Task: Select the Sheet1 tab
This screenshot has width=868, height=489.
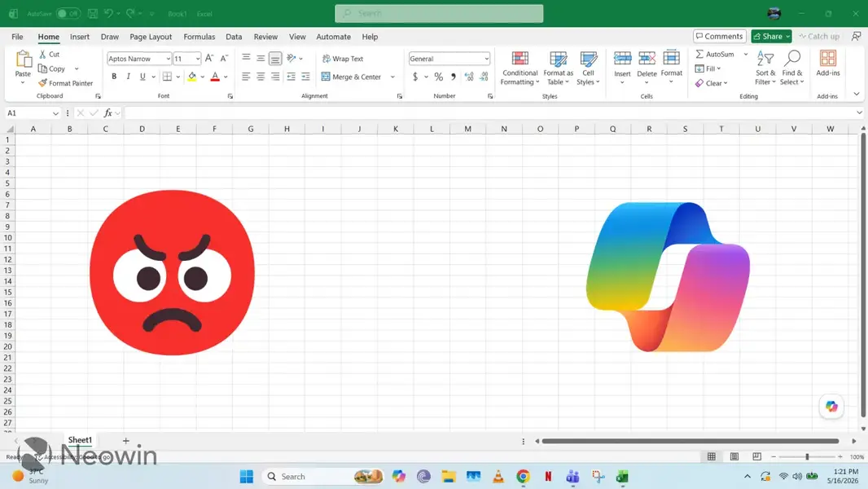Action: click(x=80, y=440)
